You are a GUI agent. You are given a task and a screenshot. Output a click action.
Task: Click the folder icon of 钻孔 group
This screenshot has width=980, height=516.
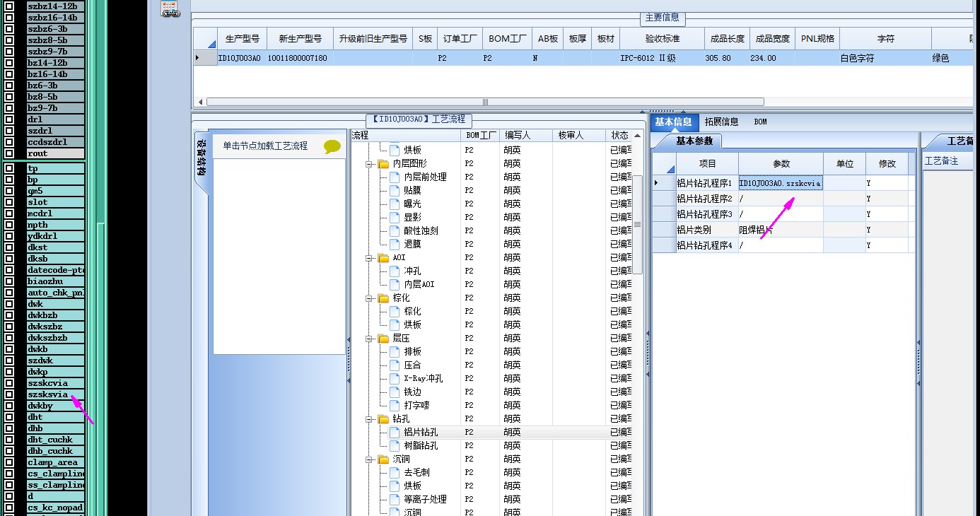coord(384,418)
